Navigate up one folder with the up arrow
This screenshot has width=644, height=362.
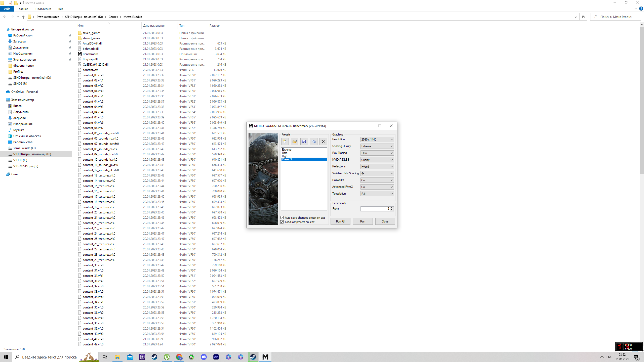pyautogui.click(x=23, y=17)
